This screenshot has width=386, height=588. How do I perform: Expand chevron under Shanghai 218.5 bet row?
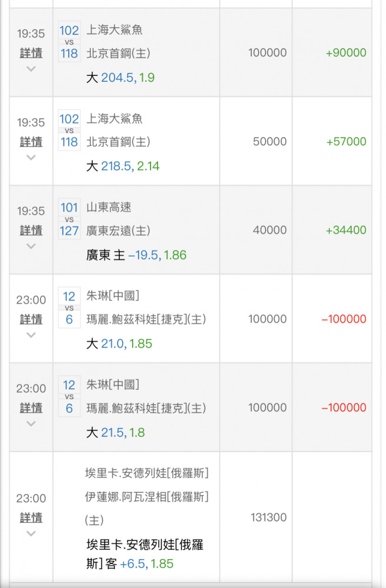point(31,158)
